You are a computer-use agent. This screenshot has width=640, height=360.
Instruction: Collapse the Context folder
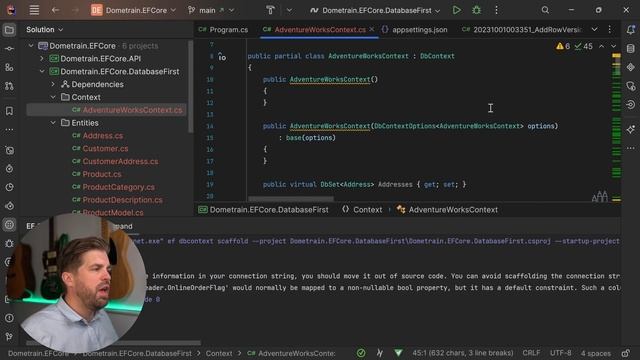[x=53, y=97]
